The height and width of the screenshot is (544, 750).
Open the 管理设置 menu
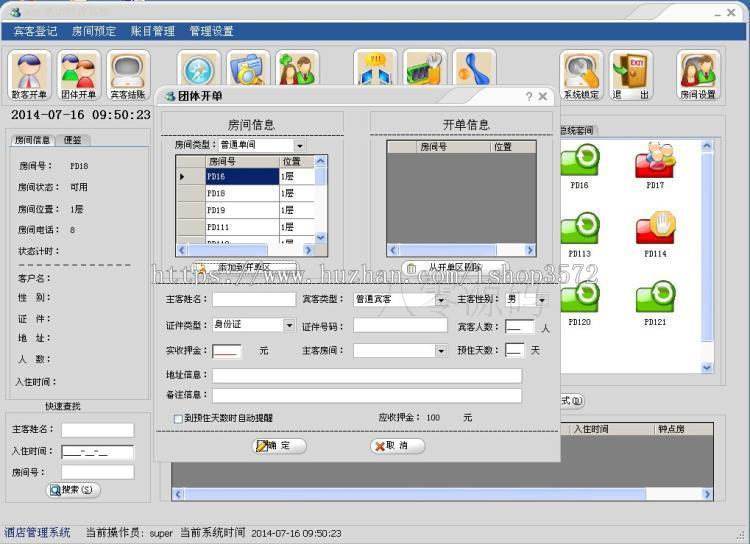(211, 32)
